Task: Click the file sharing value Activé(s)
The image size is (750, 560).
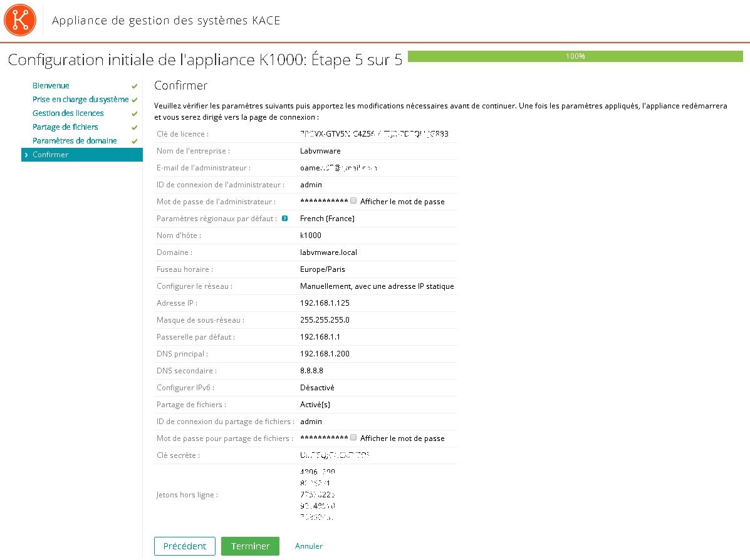Action: click(x=315, y=405)
